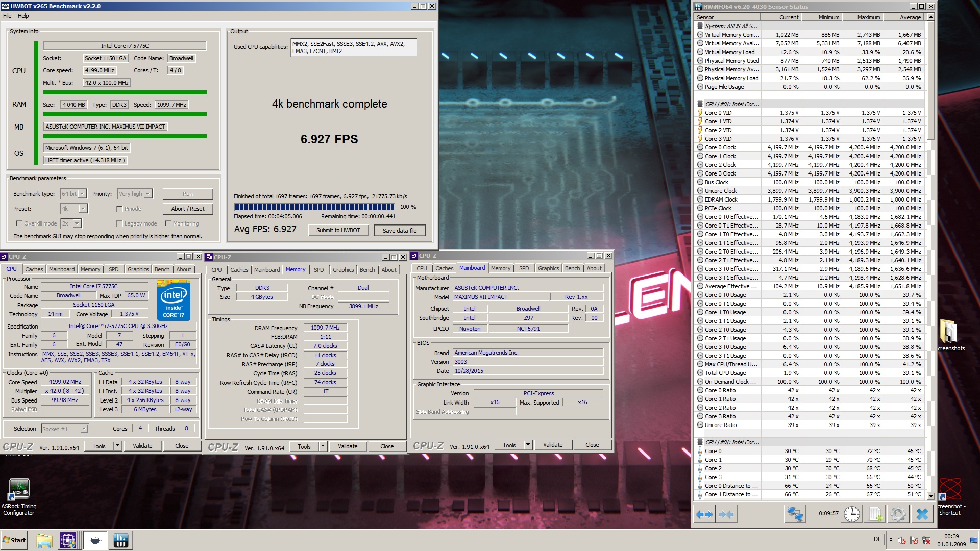Image resolution: width=980 pixels, height=551 pixels.
Task: Open Tools dropdown arrow in CPU tab window
Action: pos(117,446)
